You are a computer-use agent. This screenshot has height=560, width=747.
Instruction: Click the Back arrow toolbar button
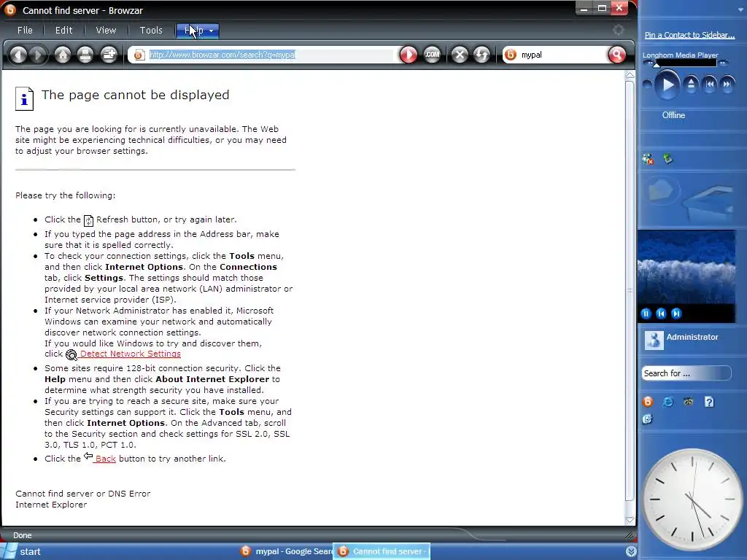pos(18,55)
